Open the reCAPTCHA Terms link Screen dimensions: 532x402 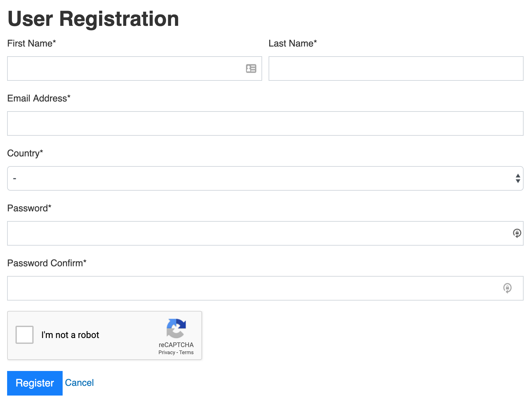pyautogui.click(x=186, y=353)
